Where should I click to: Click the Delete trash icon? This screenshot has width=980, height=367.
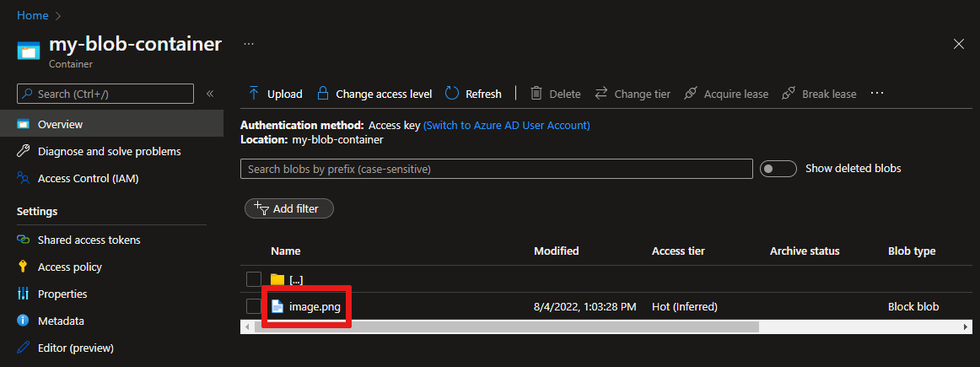click(536, 94)
